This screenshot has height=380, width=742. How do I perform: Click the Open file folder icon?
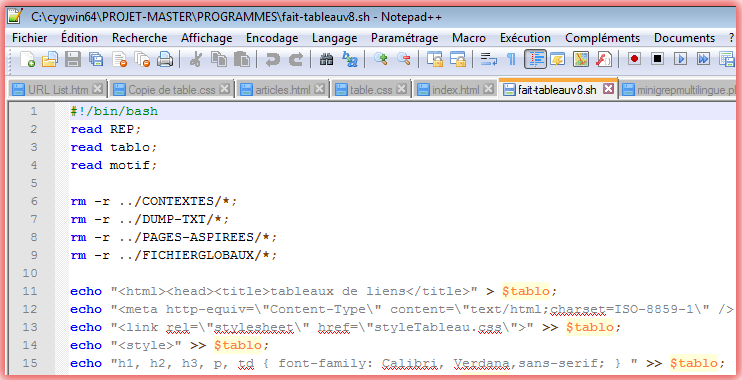pyautogui.click(x=50, y=59)
